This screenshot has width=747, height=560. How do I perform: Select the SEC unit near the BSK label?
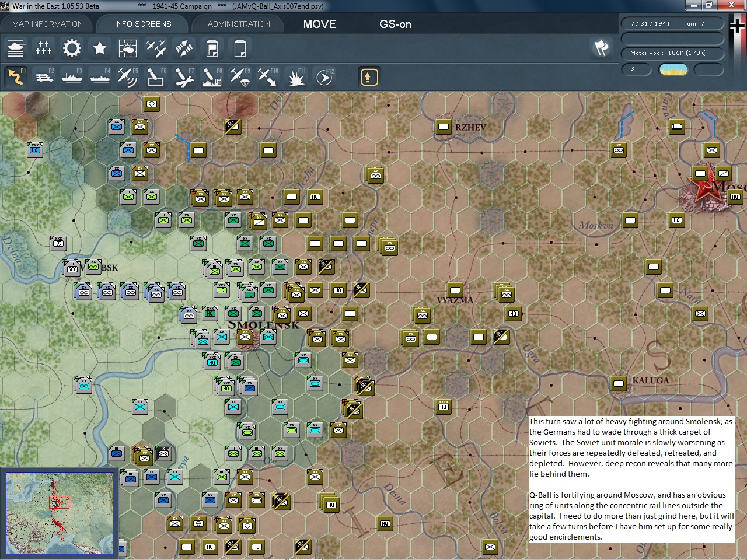72,268
